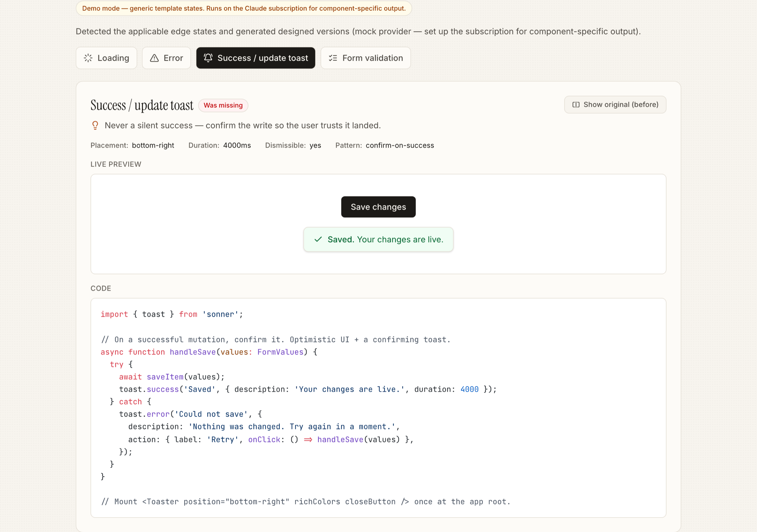
Task: Click Show original (before) button
Action: tap(615, 104)
